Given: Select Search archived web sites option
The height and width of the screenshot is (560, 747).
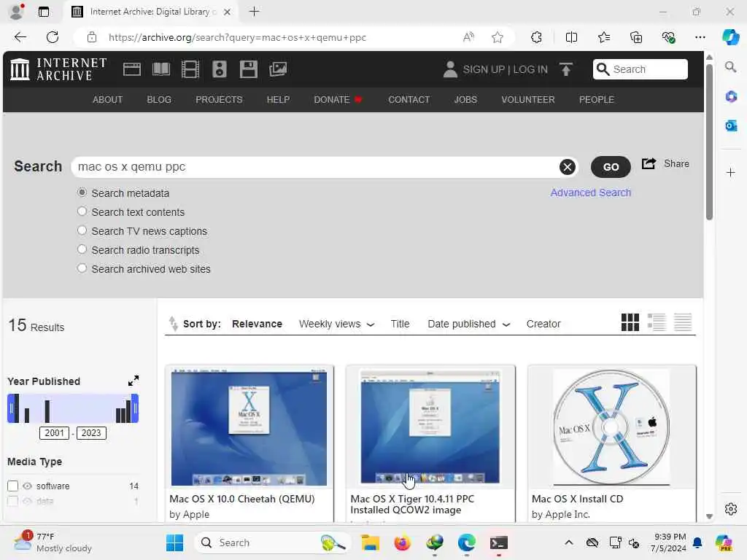Looking at the screenshot, I should [x=82, y=268].
